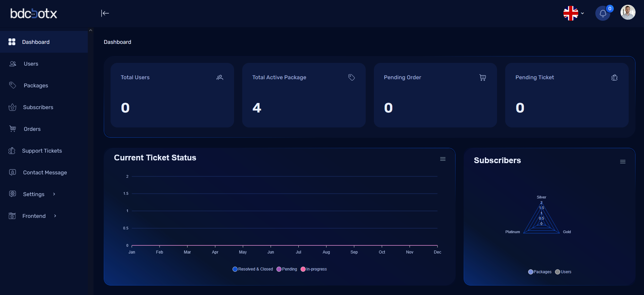Screen dimensions: 644x295
Task: Open the language flag dropdown
Action: click(573, 13)
